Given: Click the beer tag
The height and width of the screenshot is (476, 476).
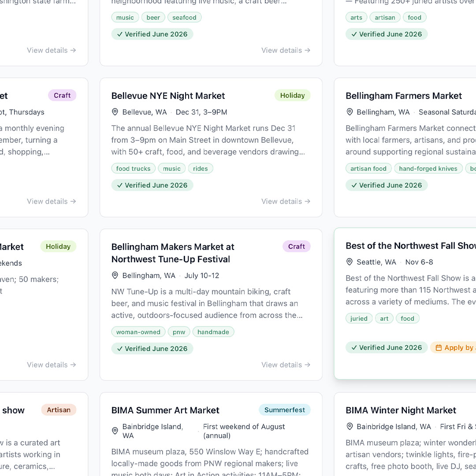Looking at the screenshot, I should point(153,17).
